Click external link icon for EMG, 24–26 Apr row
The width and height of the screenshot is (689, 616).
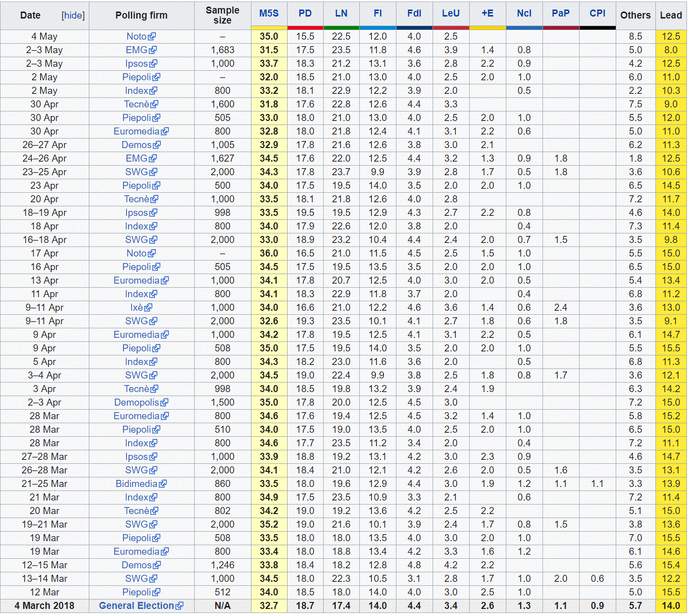point(153,159)
